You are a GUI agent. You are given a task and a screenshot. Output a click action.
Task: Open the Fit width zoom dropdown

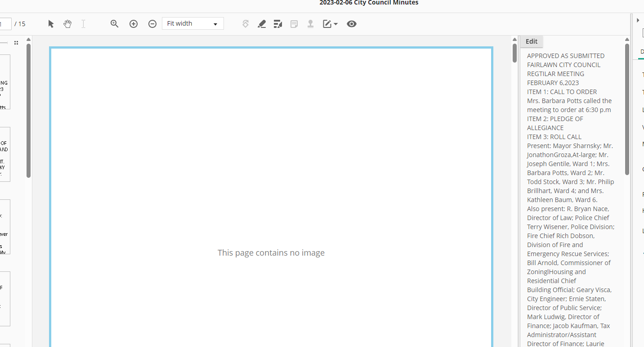pos(192,24)
